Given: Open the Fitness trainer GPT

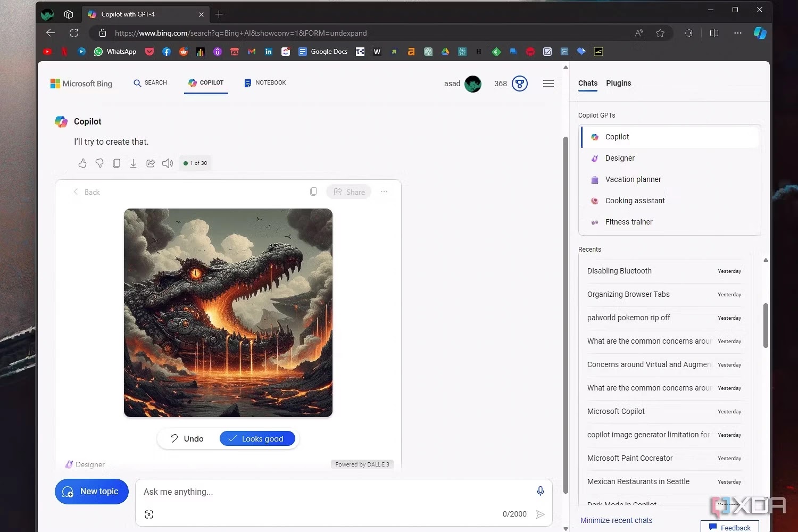Looking at the screenshot, I should [670, 222].
